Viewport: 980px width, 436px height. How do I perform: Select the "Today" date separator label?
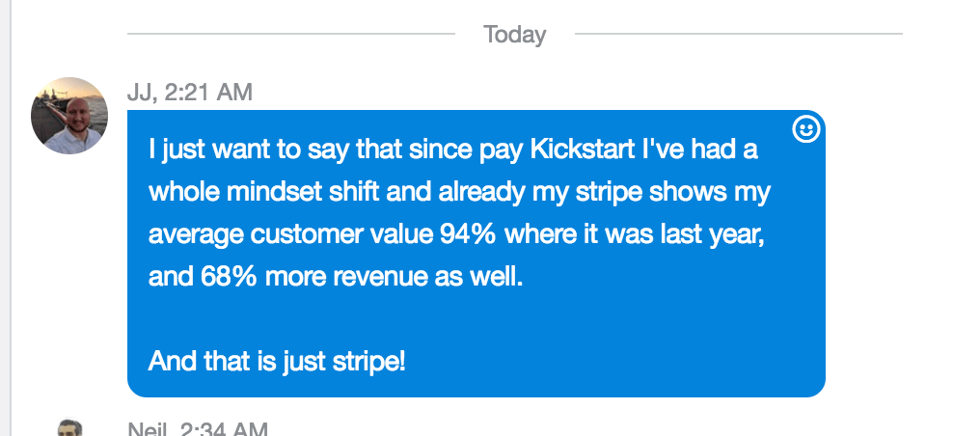[514, 35]
